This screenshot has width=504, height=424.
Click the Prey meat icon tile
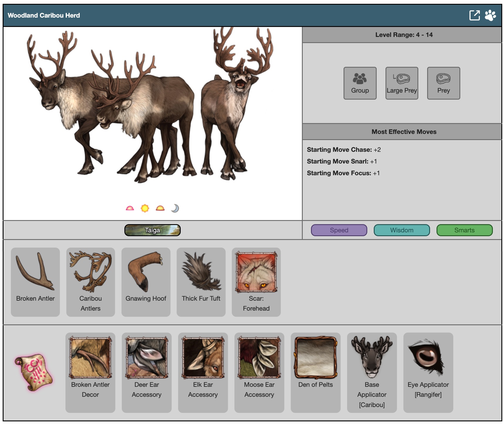[x=443, y=83]
